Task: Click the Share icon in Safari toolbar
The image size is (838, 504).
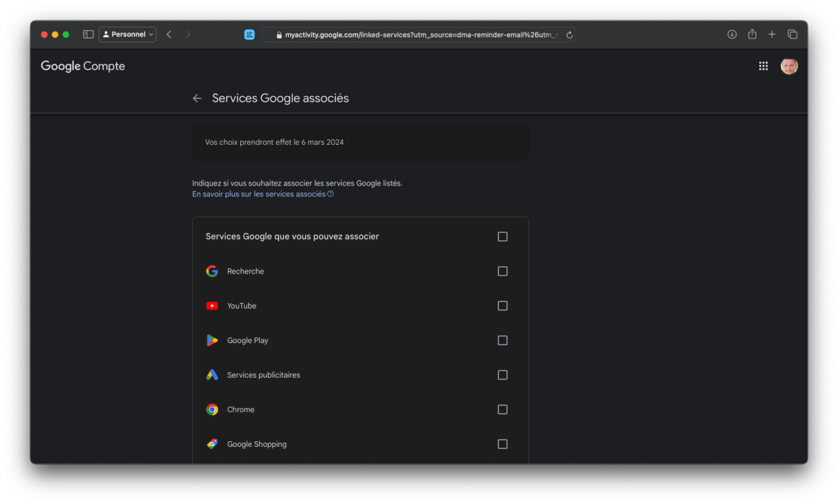Action: (752, 35)
